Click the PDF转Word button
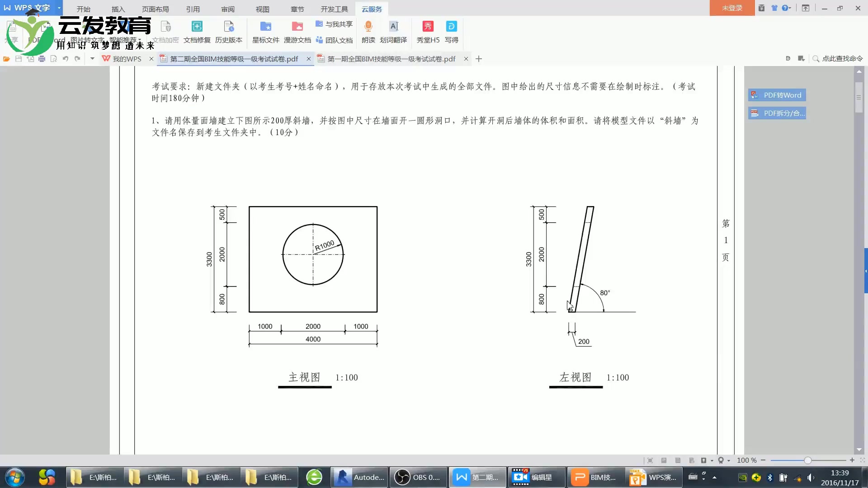Viewport: 868px width, 488px height. pyautogui.click(x=777, y=95)
